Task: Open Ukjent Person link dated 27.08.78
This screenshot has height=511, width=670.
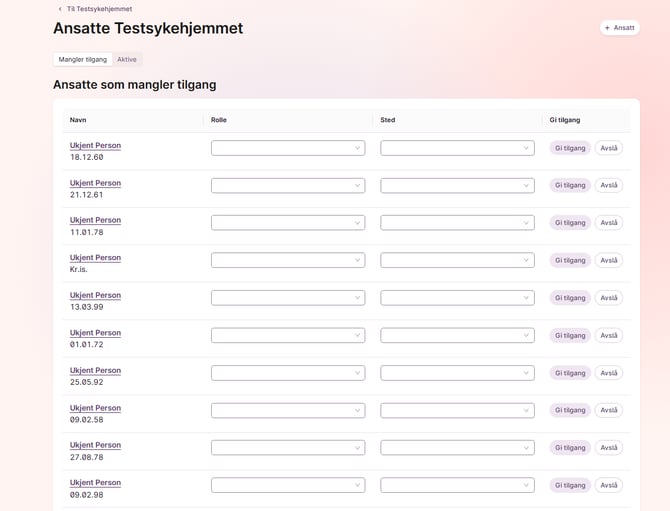Action: tap(95, 445)
